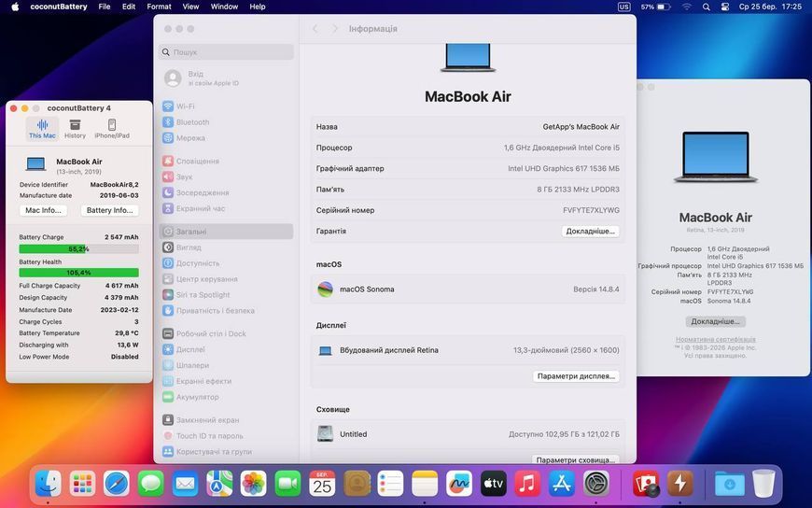Open Music app from the Dock
This screenshot has height=508, width=812.
point(527,484)
